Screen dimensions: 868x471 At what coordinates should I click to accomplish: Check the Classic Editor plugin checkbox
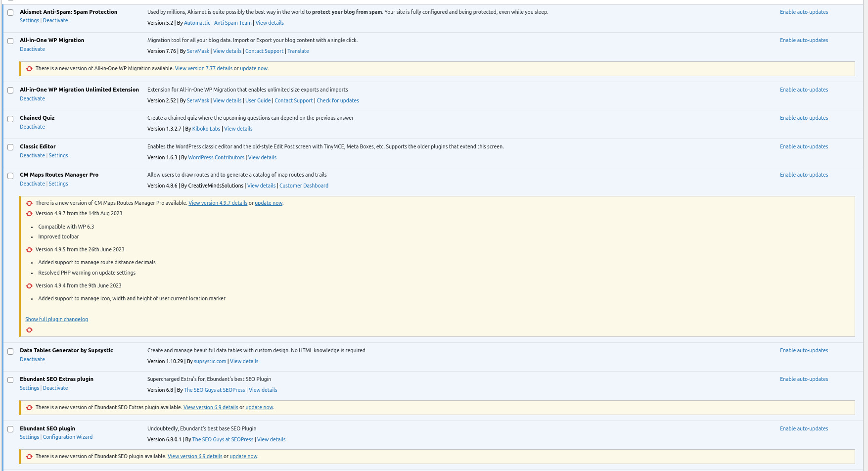click(x=10, y=147)
